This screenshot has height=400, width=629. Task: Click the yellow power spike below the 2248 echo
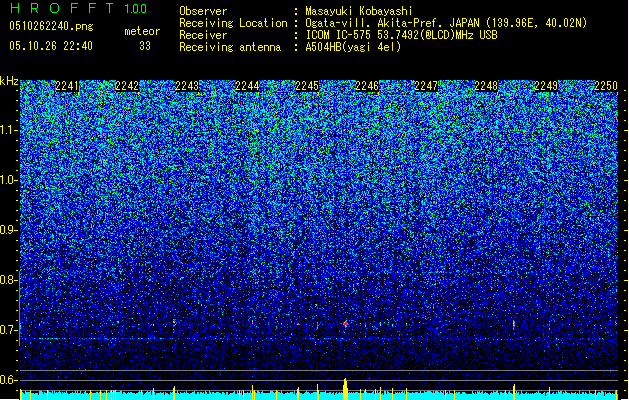[x=514, y=392]
